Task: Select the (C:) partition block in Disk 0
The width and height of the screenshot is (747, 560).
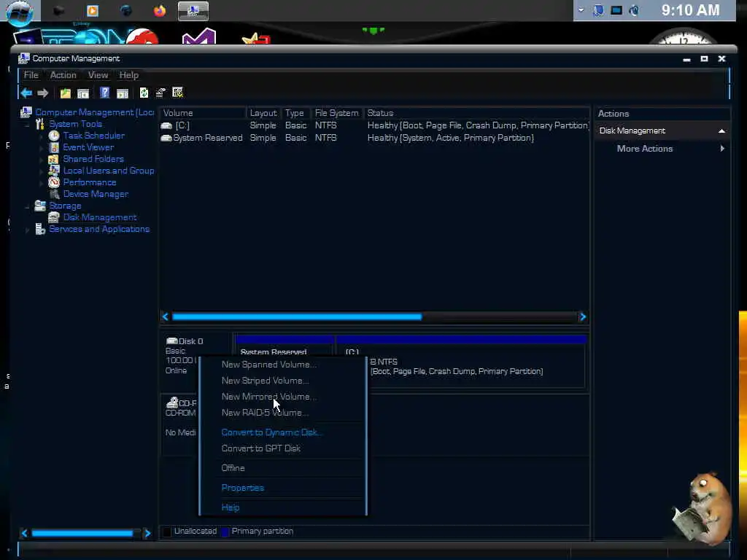Action: [462, 362]
